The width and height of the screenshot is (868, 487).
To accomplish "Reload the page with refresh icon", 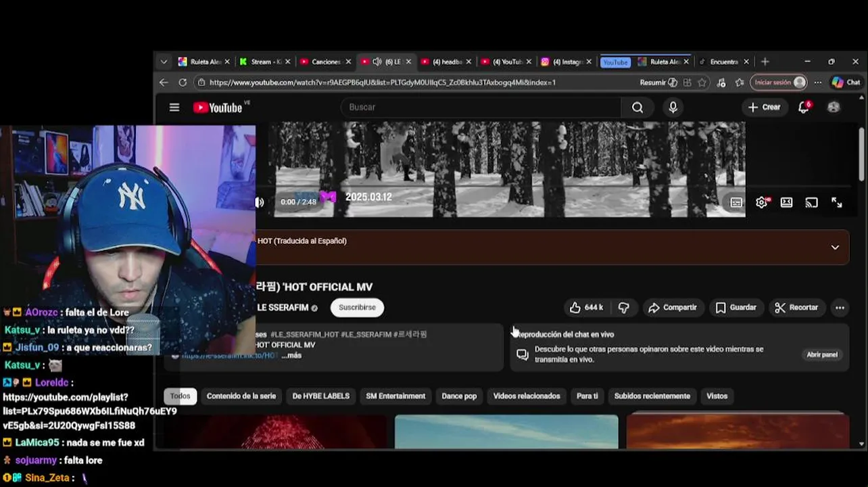I will click(x=183, y=83).
